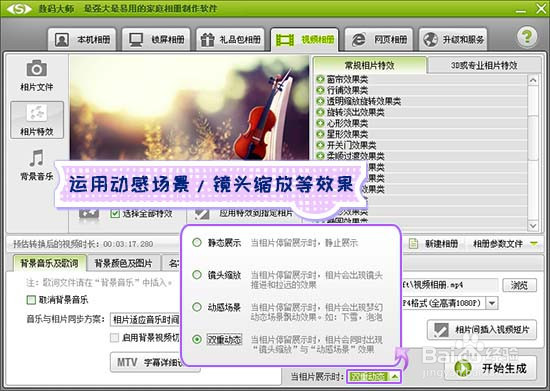Viewport: 550px width, 391px height.
Task: Click the 开始生成 button
Action: (x=490, y=368)
